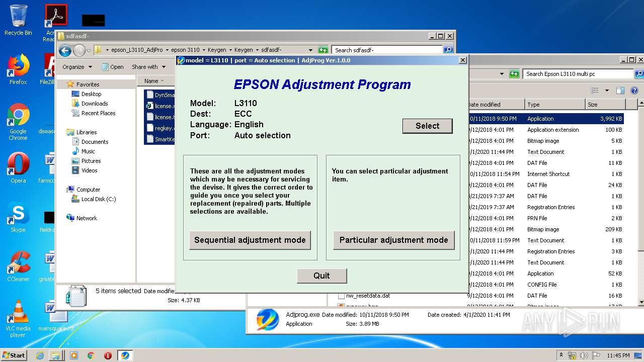Image resolution: width=644 pixels, height=362 pixels.
Task: Refresh the Epson L3110 multi pc window
Action: coord(514,74)
